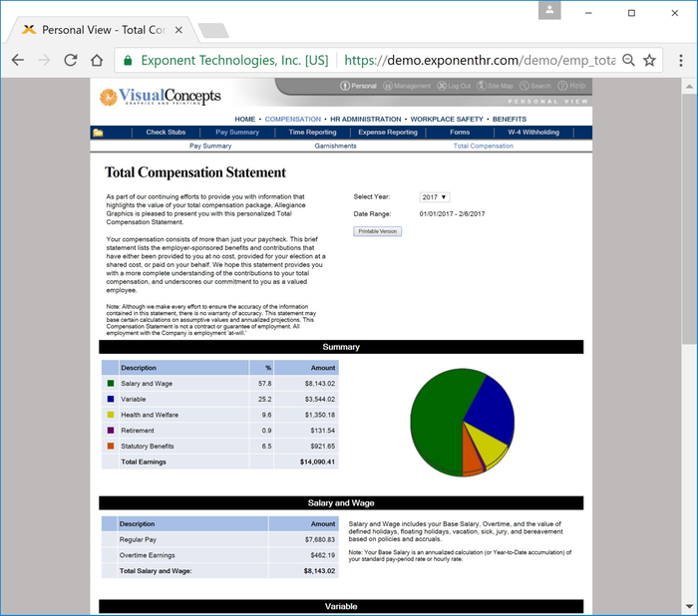Open the BENEFITS menu

510,120
